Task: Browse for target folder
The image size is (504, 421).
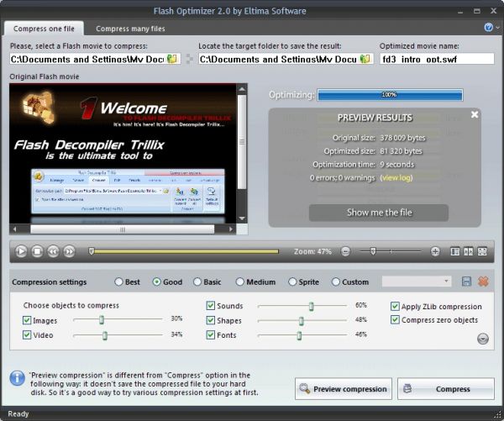Action: pyautogui.click(x=365, y=59)
